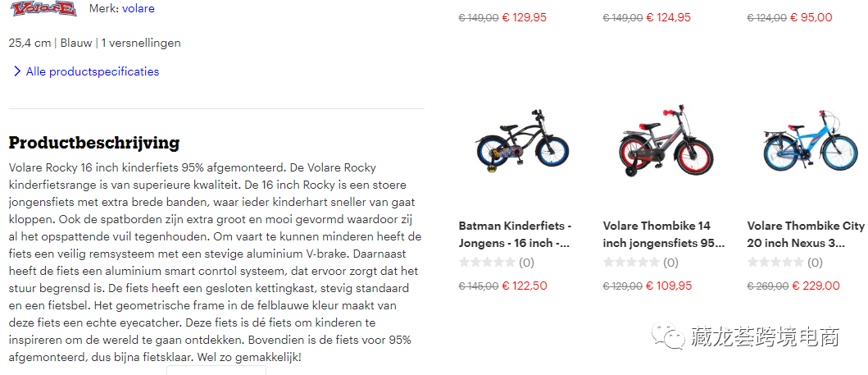The height and width of the screenshot is (375, 868).
Task: Click the € 95,00 discounted price
Action: (811, 17)
